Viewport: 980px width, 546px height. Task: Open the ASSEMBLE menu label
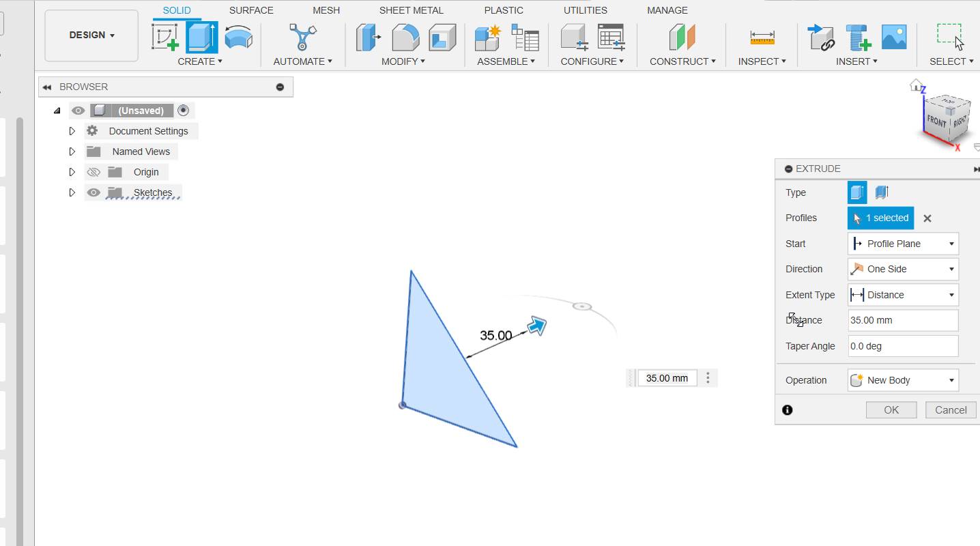click(506, 61)
